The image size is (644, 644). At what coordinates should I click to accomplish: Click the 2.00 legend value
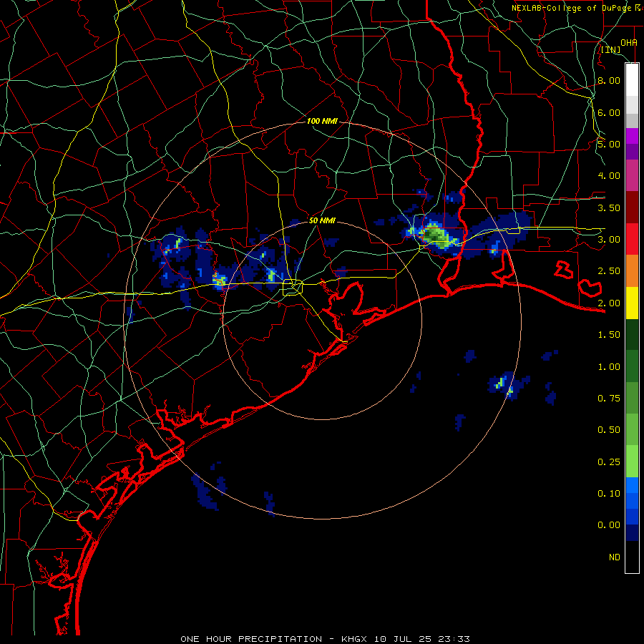click(x=609, y=303)
